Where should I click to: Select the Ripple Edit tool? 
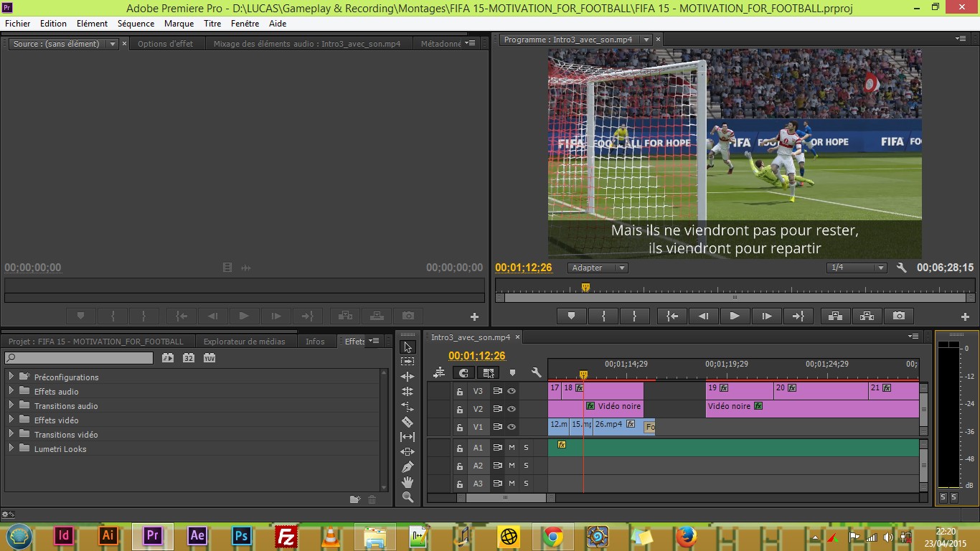(x=407, y=377)
